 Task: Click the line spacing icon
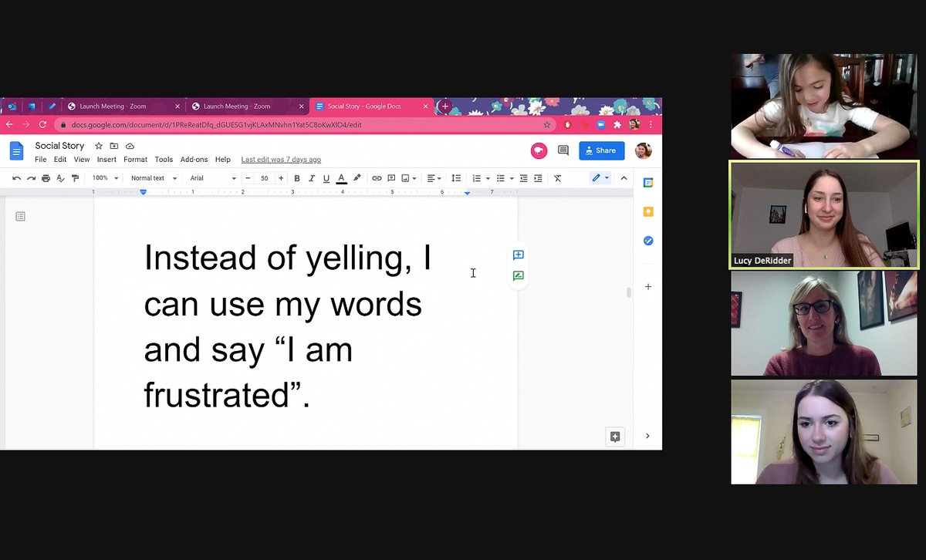coord(456,178)
